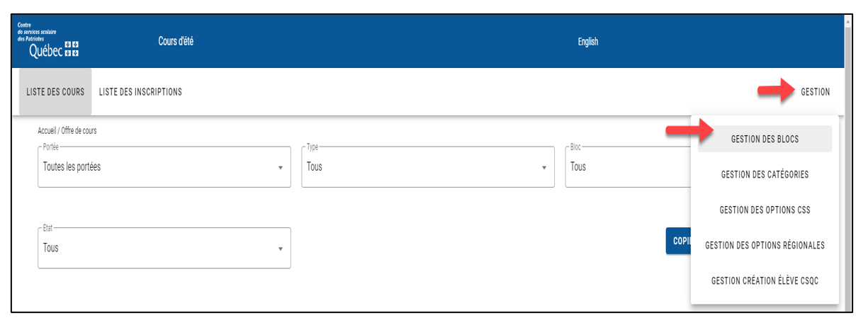Open the Etat dropdown arrow

click(280, 249)
